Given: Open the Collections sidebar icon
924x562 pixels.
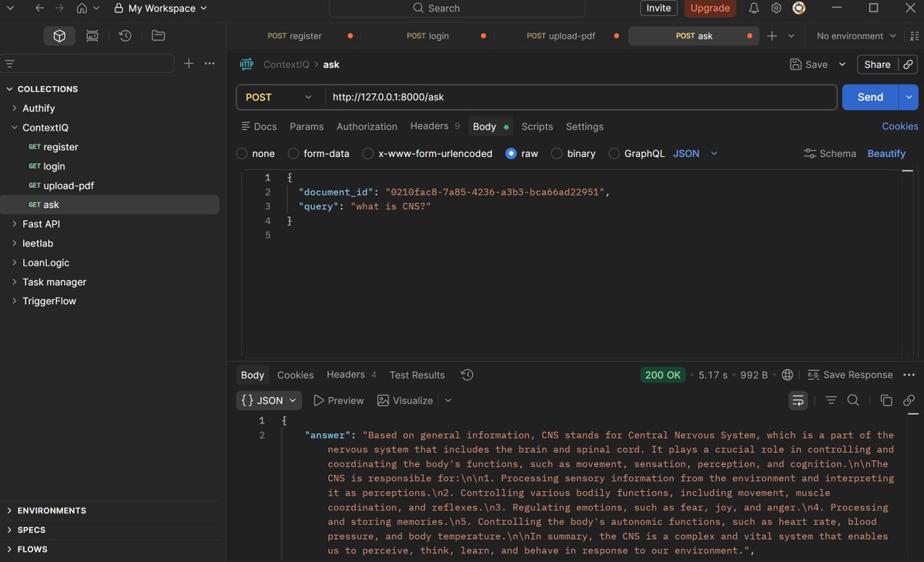Looking at the screenshot, I should click(59, 35).
